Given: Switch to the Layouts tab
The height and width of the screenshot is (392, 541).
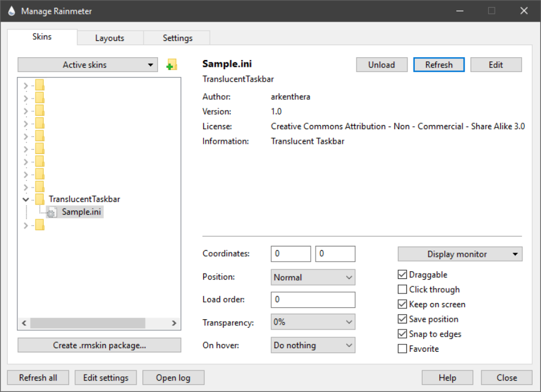Looking at the screenshot, I should click(109, 38).
